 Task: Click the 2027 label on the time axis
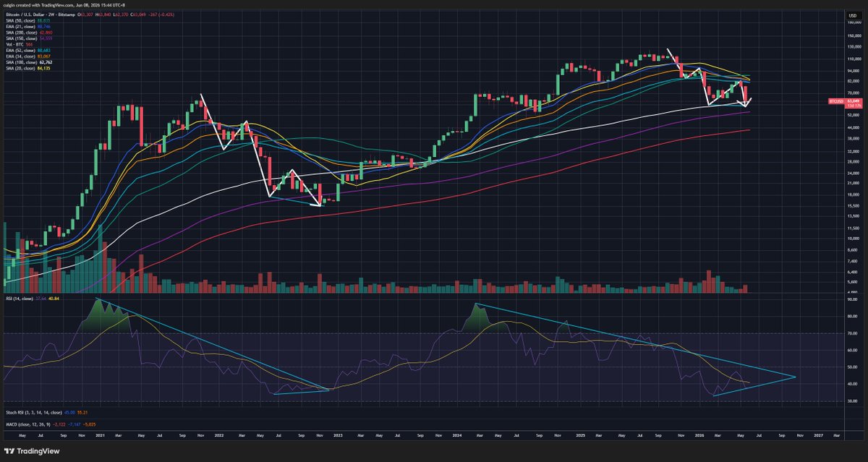[x=817, y=435]
